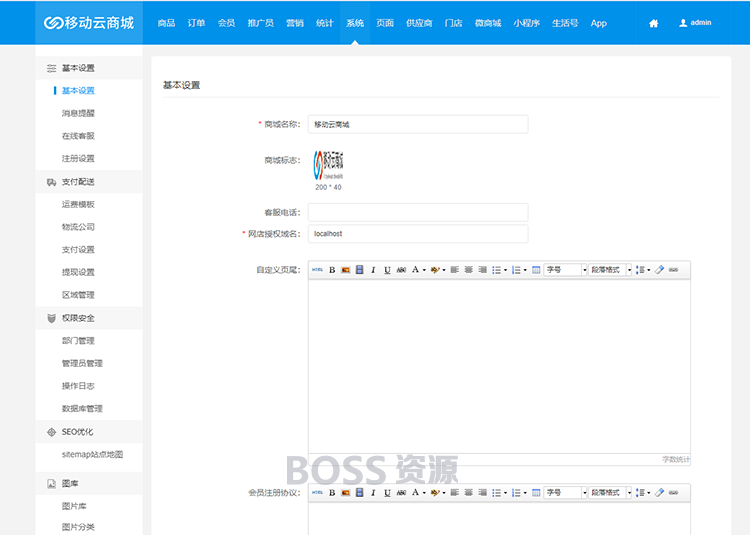Apply underline in 自定义页尾 editor
This screenshot has height=535, width=750.
tap(387, 270)
